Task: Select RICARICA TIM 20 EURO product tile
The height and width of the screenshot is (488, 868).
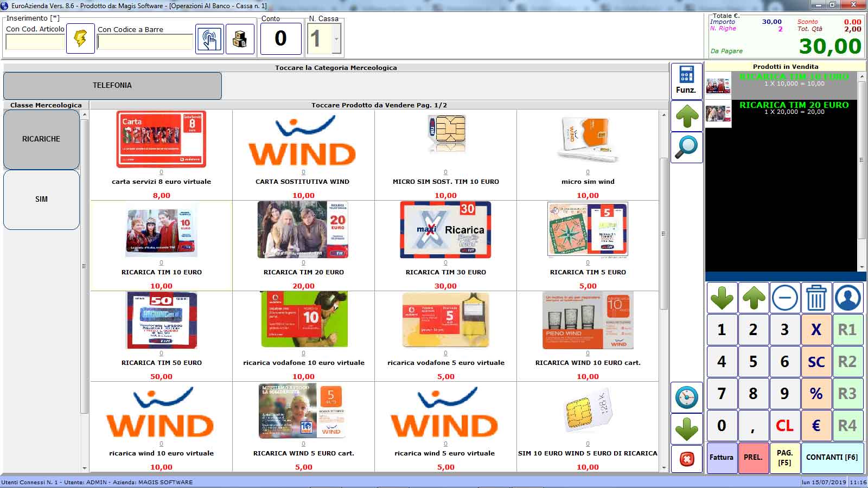Action: [x=303, y=246]
